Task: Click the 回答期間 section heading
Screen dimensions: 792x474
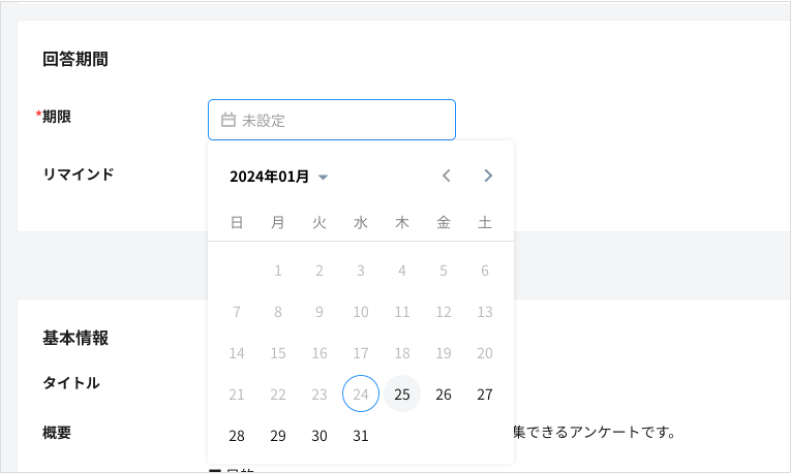Action: click(75, 59)
